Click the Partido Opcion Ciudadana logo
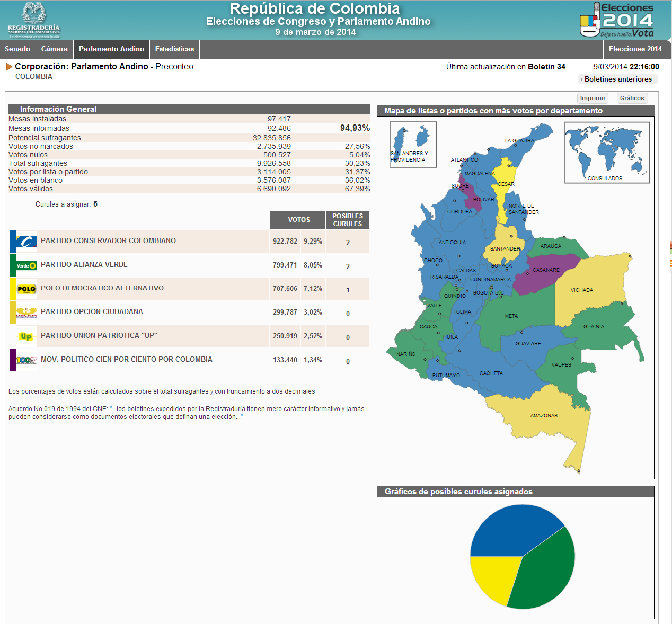The height and width of the screenshot is (624, 672). 26,313
